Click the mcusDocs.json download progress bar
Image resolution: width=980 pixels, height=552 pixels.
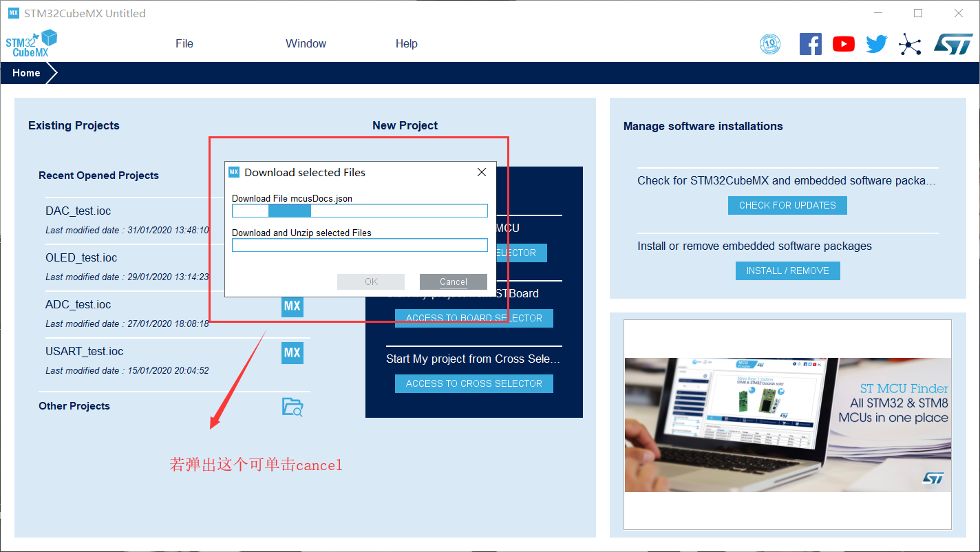[360, 211]
